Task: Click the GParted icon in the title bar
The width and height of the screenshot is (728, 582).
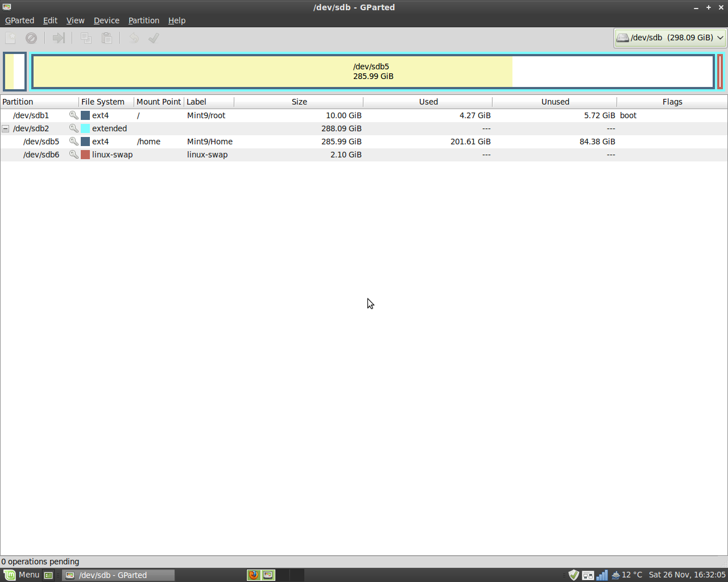Action: click(x=7, y=7)
